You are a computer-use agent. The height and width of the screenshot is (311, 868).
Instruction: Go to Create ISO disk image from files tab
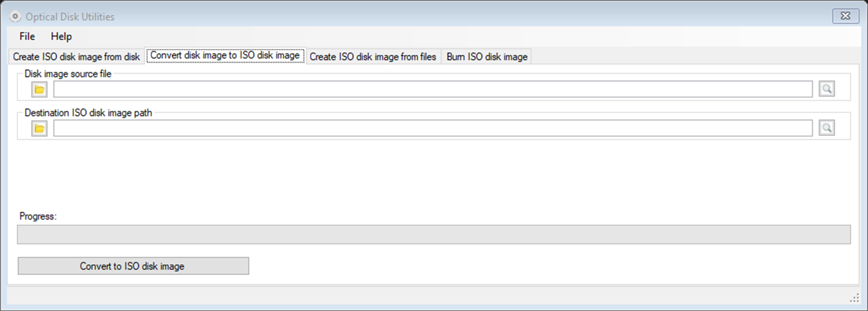point(373,56)
